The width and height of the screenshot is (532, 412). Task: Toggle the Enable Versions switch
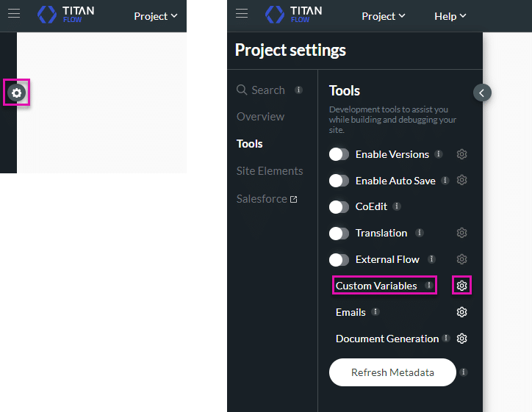pyautogui.click(x=339, y=154)
